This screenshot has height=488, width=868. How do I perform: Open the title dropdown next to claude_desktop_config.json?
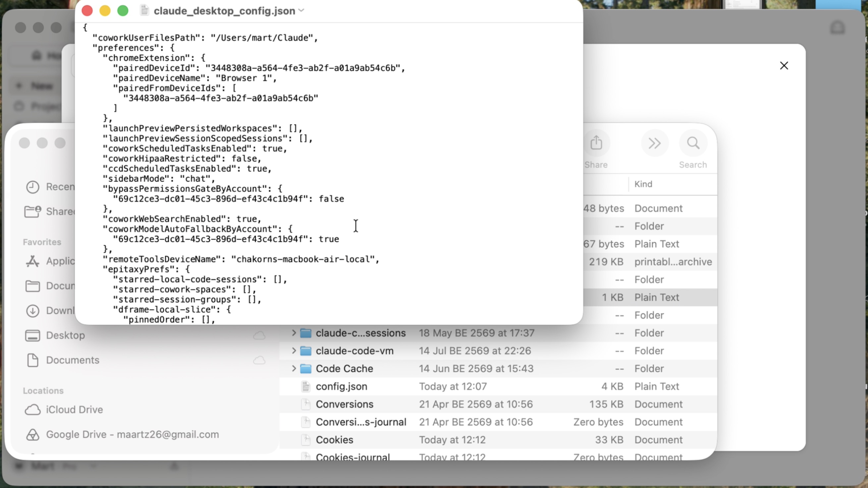pyautogui.click(x=301, y=11)
